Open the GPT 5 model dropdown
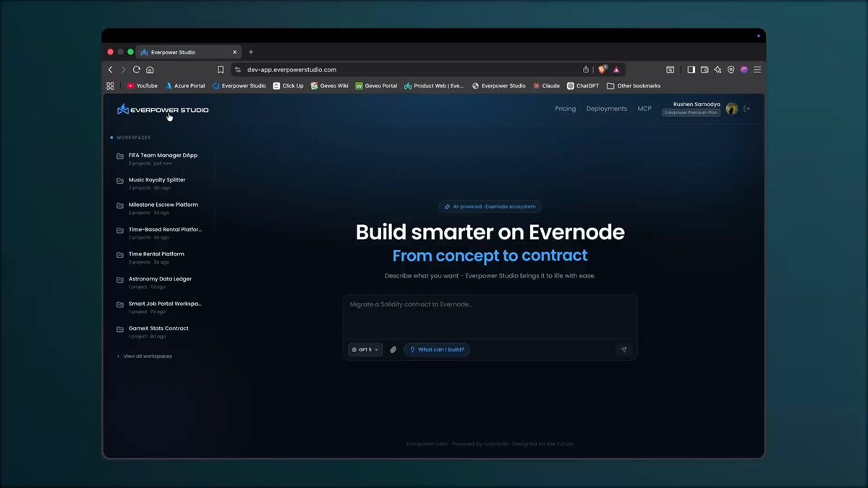 point(365,349)
